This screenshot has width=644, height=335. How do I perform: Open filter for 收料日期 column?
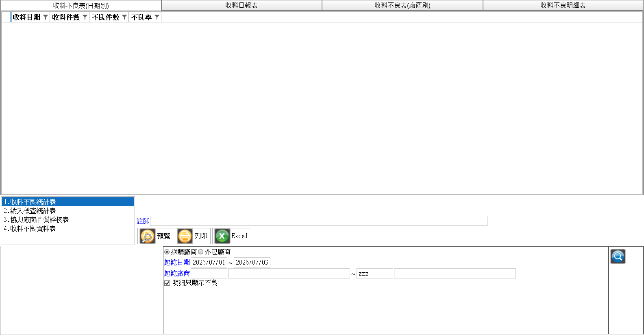(46, 17)
